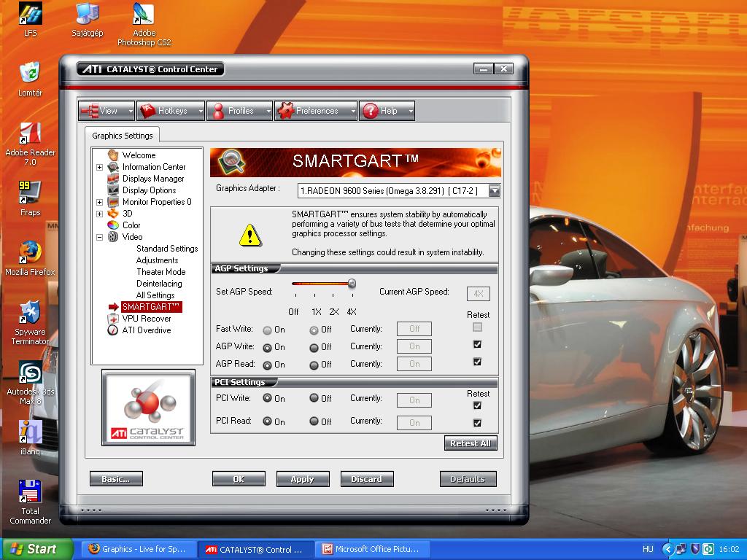The height and width of the screenshot is (560, 747).
Task: Select Theater Mode in tree
Action: 161,272
